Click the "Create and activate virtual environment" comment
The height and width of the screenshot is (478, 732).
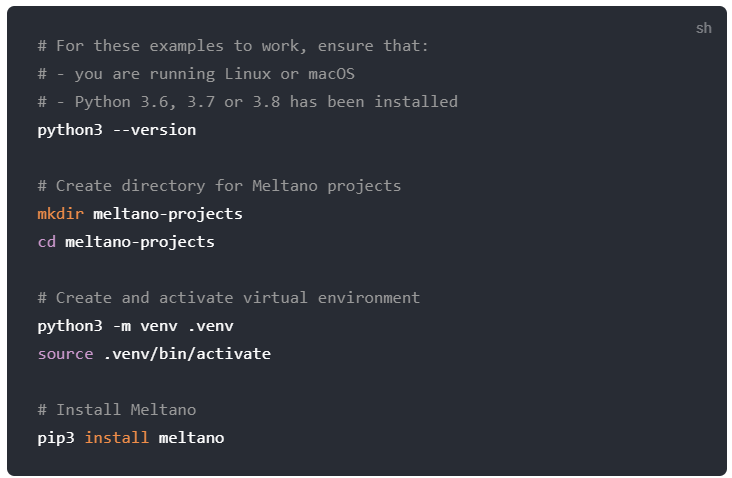pyautogui.click(x=229, y=298)
